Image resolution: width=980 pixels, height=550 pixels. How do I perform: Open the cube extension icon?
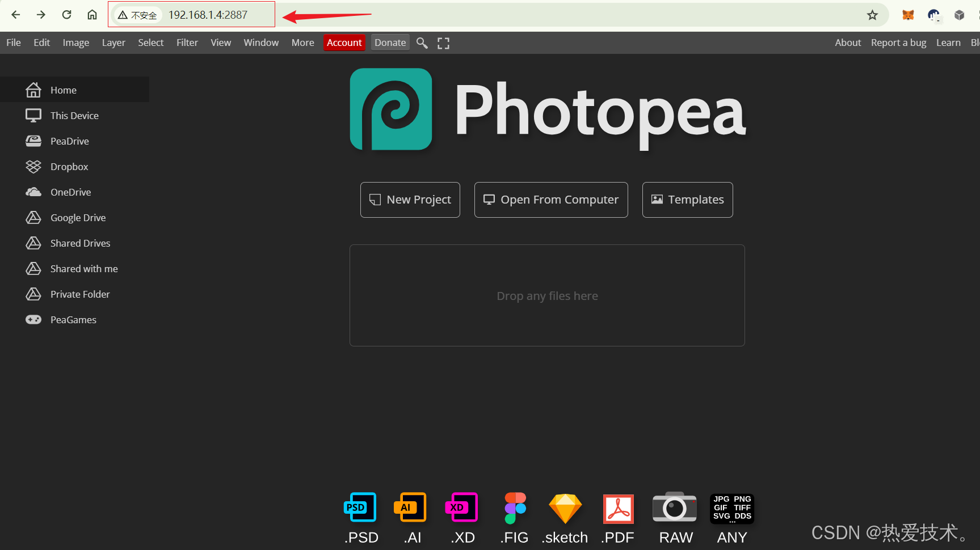tap(959, 15)
